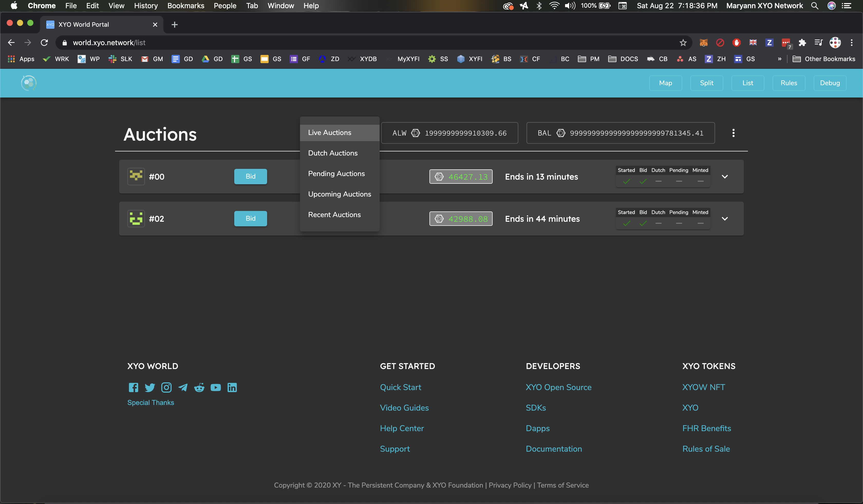This screenshot has height=504, width=863.
Task: Open the Chrome three-dot menu
Action: 851,42
